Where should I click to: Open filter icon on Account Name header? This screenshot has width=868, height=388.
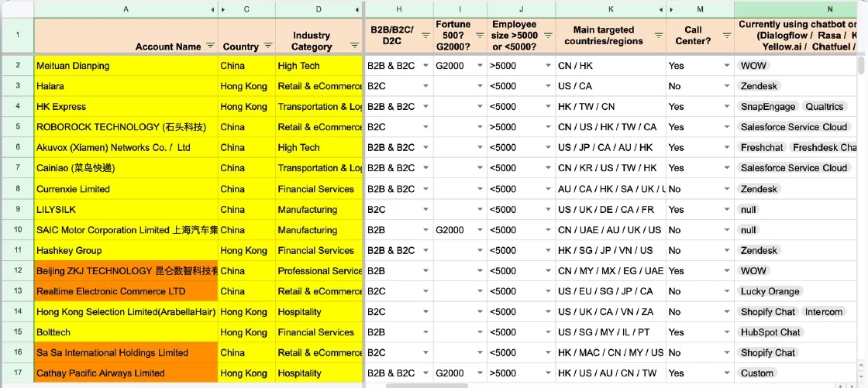[x=210, y=46]
